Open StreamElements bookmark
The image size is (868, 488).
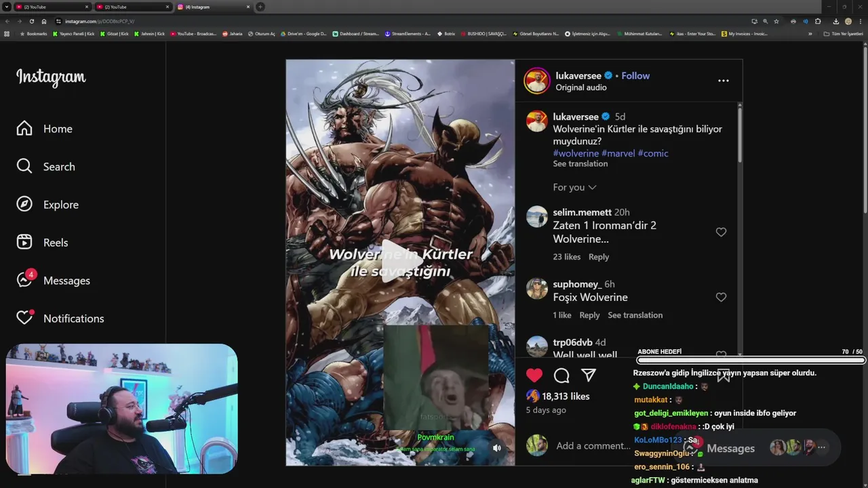(x=407, y=34)
